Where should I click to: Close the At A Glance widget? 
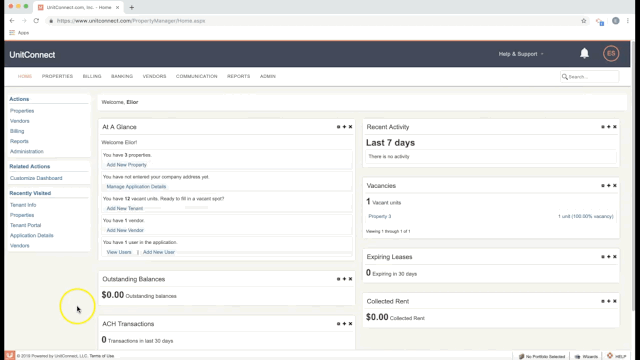click(x=350, y=127)
